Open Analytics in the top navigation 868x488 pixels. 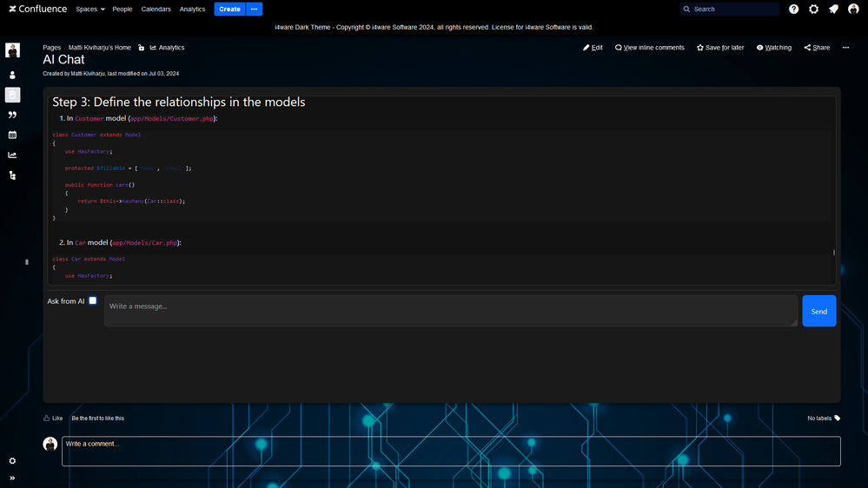coord(192,9)
